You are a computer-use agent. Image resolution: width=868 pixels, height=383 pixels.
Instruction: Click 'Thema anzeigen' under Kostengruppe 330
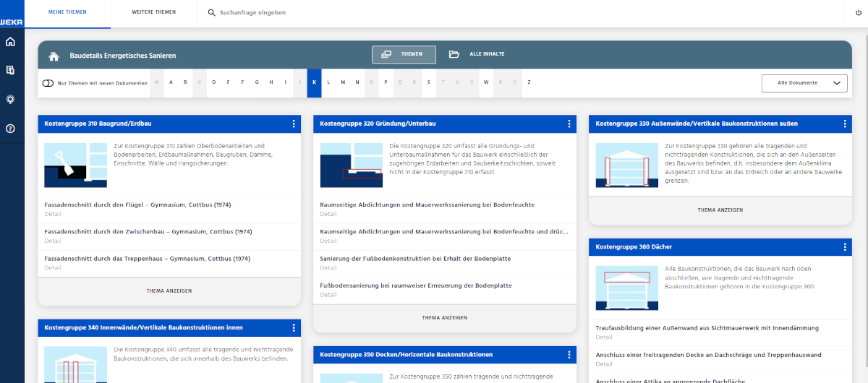pyautogui.click(x=720, y=210)
